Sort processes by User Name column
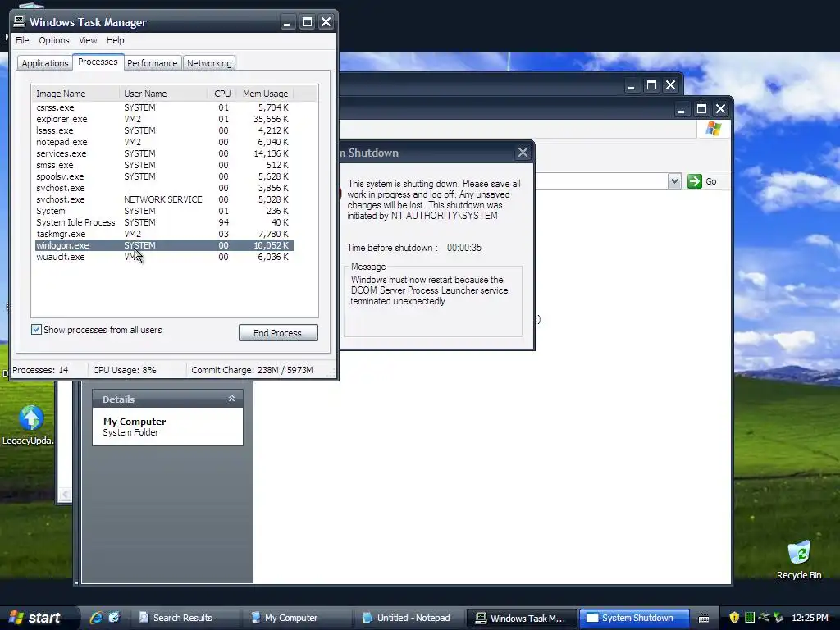The height and width of the screenshot is (630, 840). point(163,94)
